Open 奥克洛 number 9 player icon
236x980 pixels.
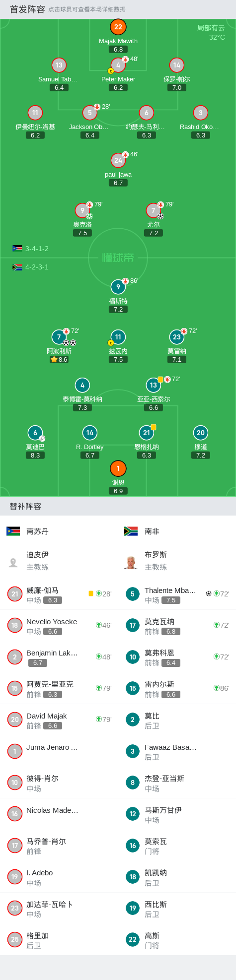[82, 210]
